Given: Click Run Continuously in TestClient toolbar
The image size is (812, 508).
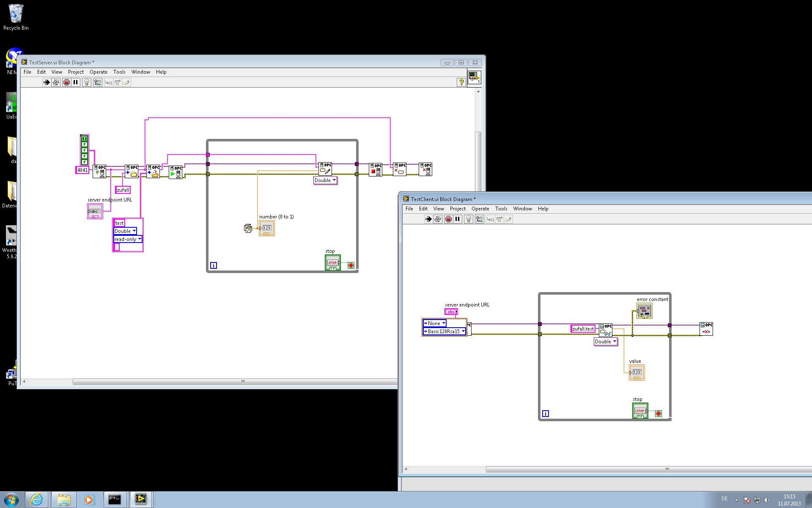Looking at the screenshot, I should click(x=438, y=219).
